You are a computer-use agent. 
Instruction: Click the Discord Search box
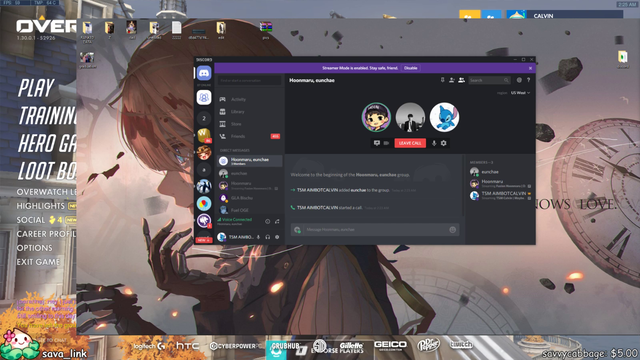click(x=489, y=80)
